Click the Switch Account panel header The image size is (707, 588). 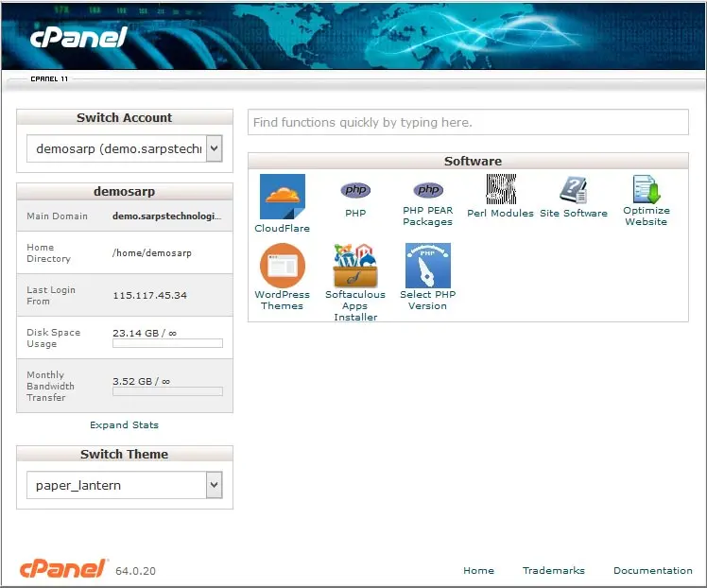125,117
